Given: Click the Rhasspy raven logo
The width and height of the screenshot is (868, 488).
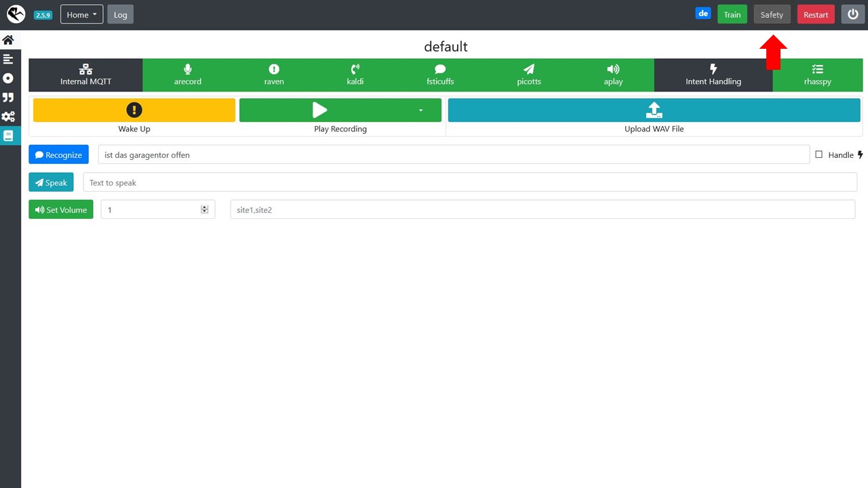Looking at the screenshot, I should click(x=16, y=14).
